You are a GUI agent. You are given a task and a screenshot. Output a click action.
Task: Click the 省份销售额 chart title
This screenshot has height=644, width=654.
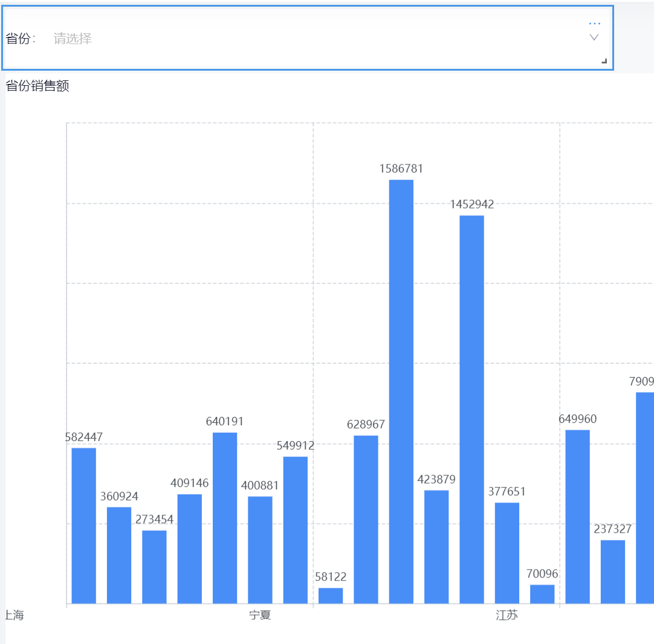coord(37,86)
